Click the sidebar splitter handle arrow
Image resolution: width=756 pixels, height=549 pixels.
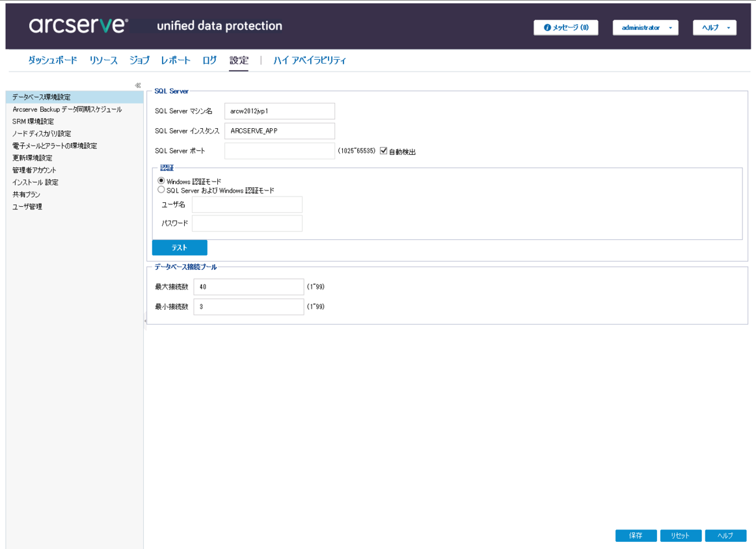[145, 321]
